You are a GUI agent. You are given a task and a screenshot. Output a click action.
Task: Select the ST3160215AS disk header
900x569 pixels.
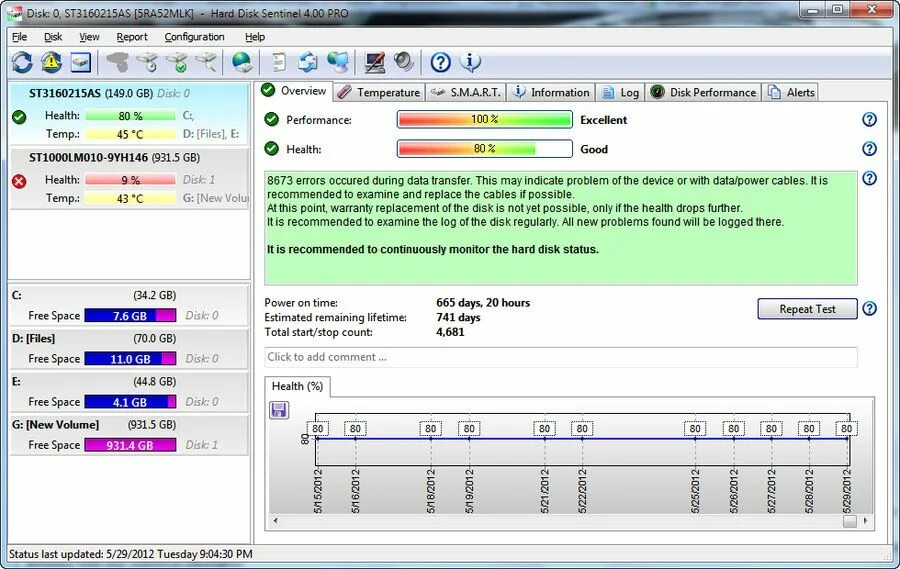click(109, 93)
